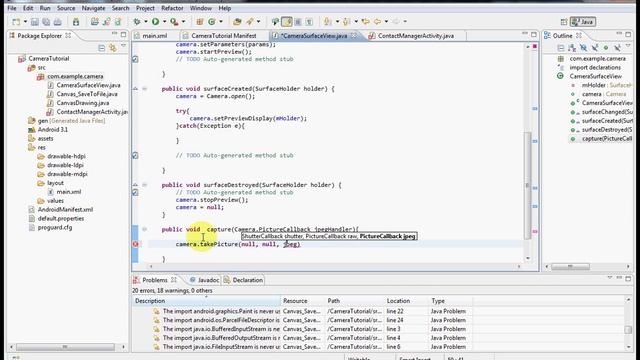The image size is (640, 360).
Task: Open the Navigate menu
Action: click(93, 8)
